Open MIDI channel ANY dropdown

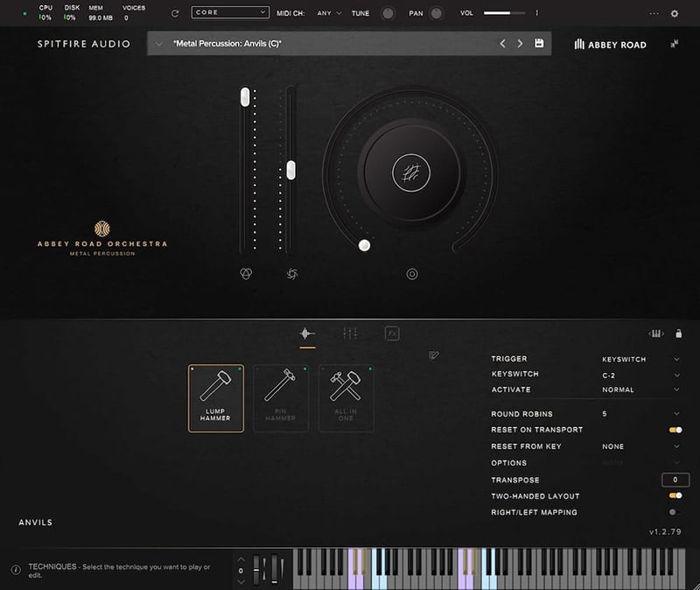pyautogui.click(x=330, y=13)
